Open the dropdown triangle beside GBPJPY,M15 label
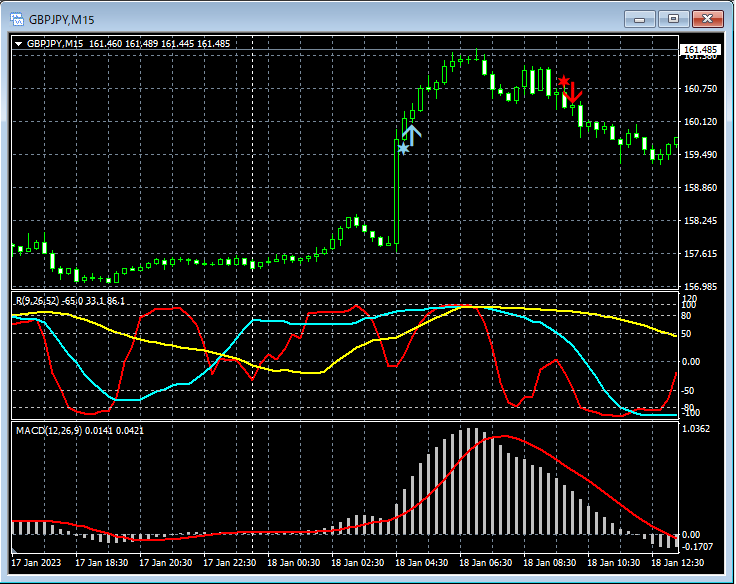 [x=19, y=43]
